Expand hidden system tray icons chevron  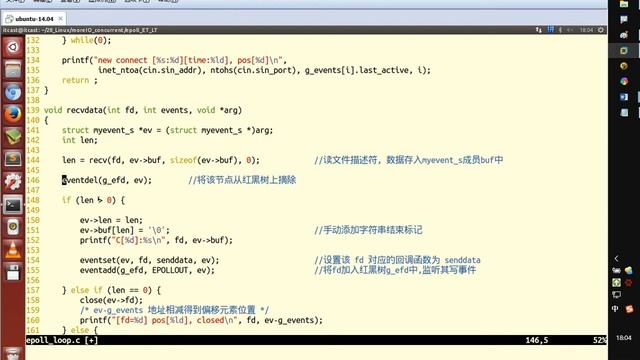[616, 258]
